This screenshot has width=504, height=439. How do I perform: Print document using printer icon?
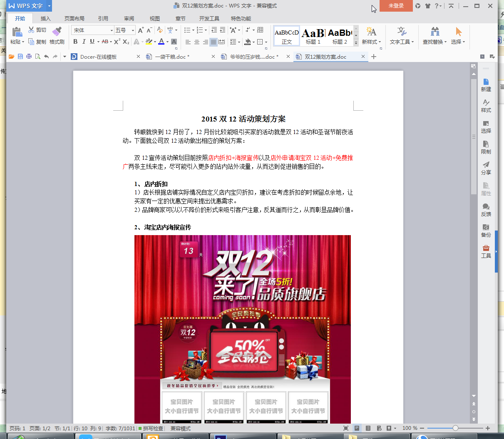[x=29, y=57]
